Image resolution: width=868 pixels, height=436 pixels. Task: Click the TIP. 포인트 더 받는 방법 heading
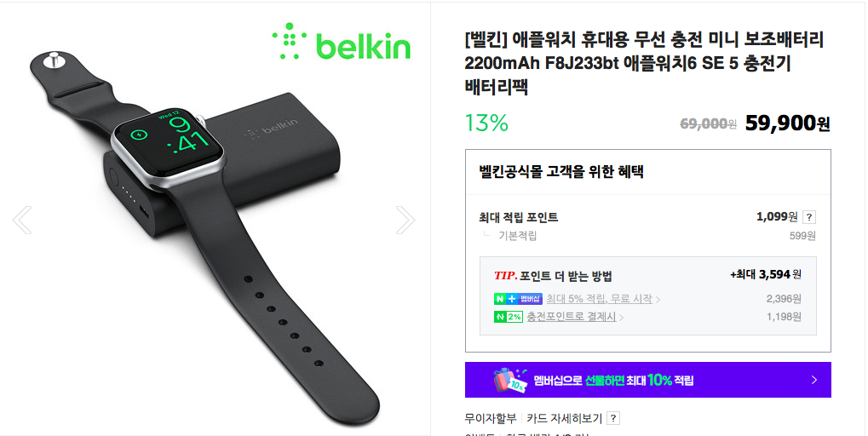coord(553,276)
